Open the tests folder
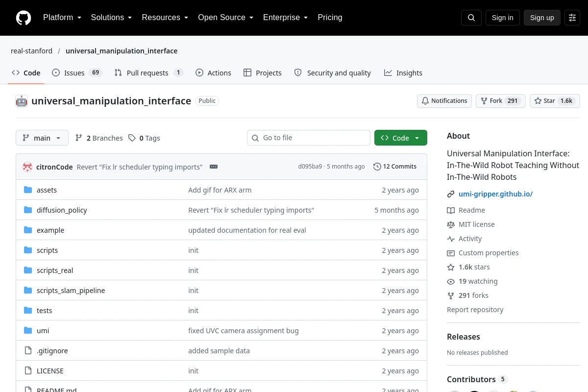This screenshot has width=588, height=392. (x=44, y=311)
